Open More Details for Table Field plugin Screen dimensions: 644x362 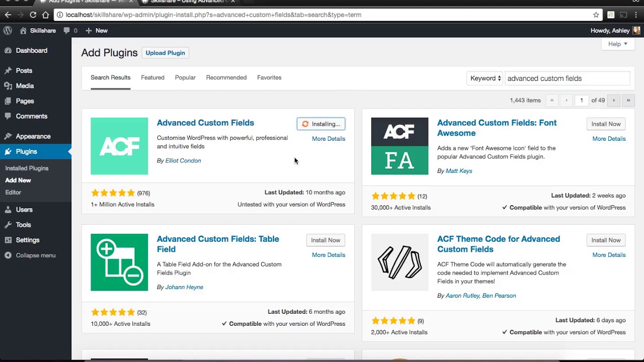click(329, 255)
